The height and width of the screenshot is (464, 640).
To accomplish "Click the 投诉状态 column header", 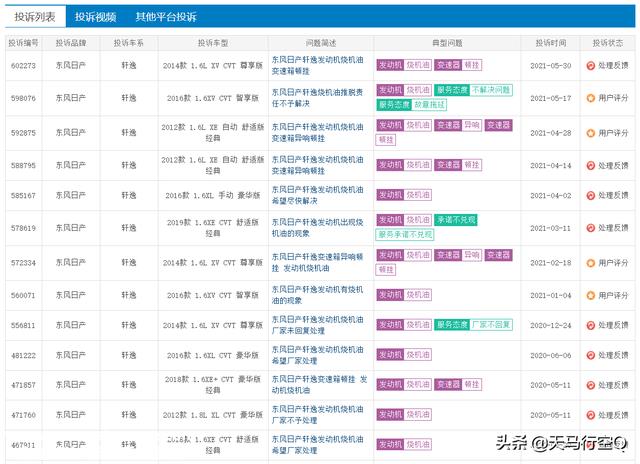I will [x=608, y=43].
